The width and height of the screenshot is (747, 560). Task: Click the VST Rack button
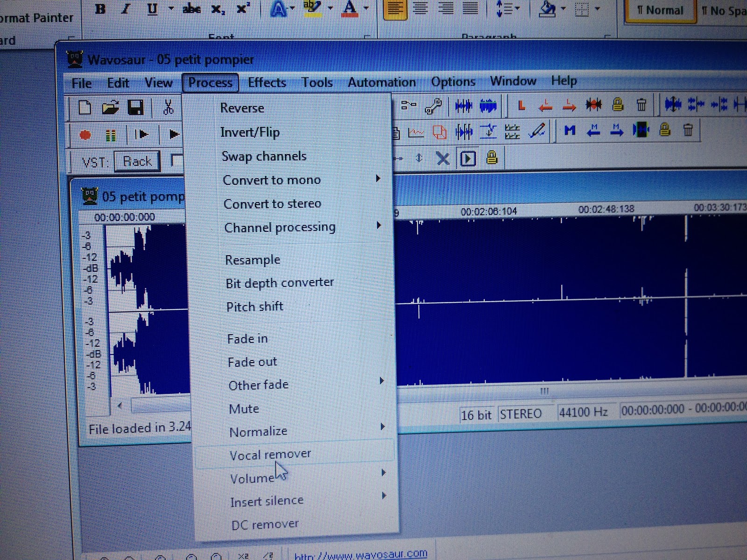pos(137,161)
